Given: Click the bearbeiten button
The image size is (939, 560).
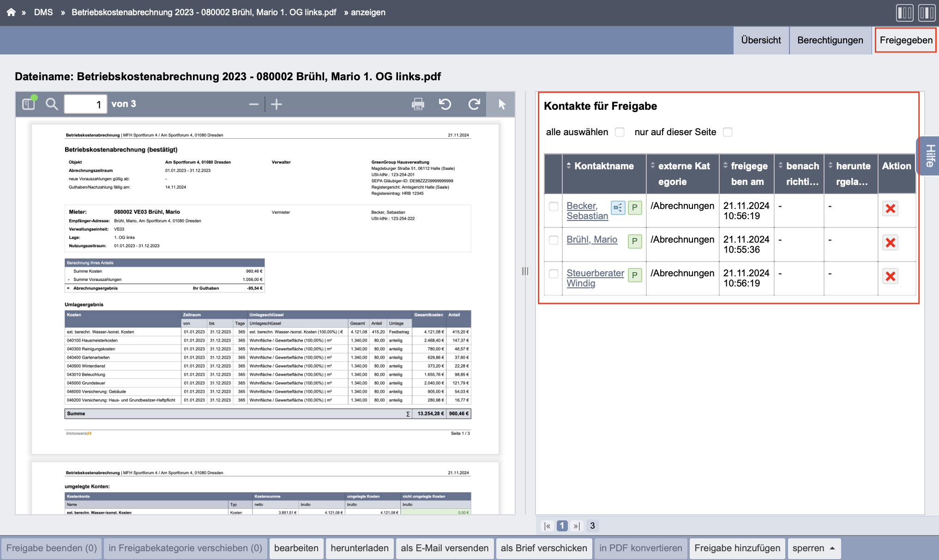Looking at the screenshot, I should click(x=296, y=548).
